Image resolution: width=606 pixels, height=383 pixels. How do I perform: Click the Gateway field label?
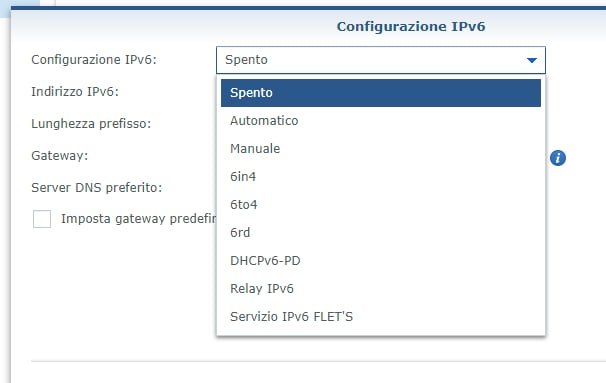[60, 156]
